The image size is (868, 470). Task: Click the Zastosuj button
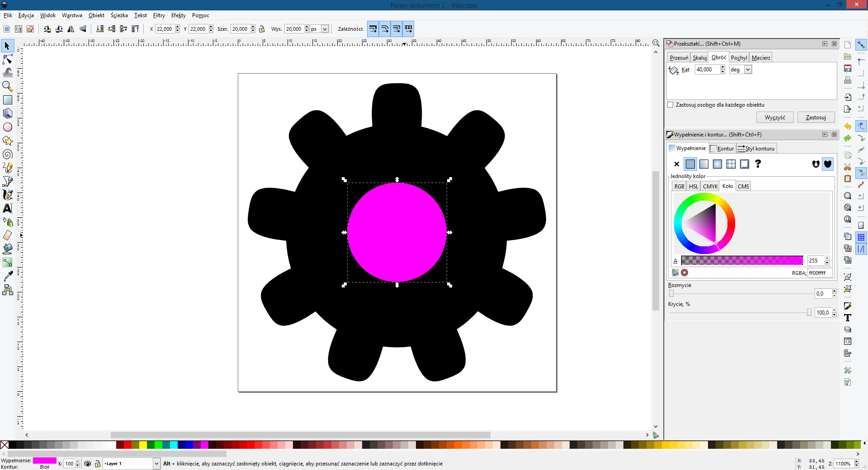click(815, 117)
